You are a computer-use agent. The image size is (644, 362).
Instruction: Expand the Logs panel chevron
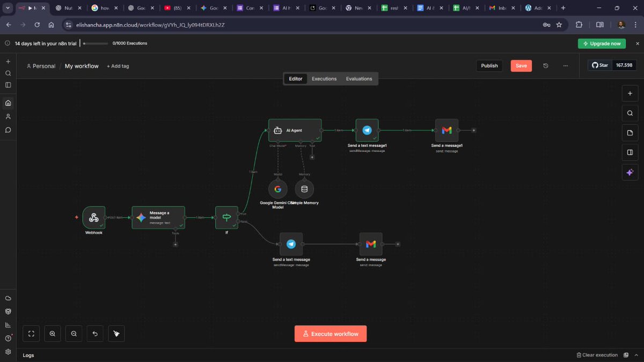coord(636,355)
